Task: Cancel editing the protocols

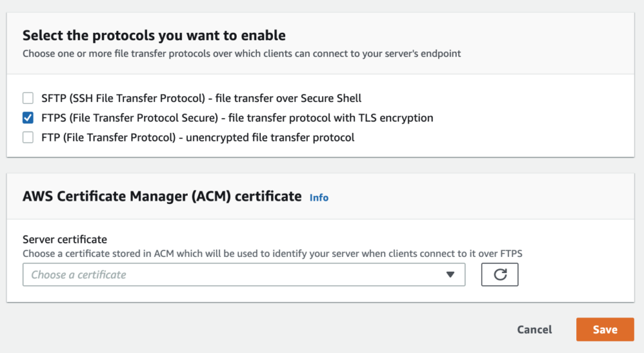Action: [x=535, y=330]
